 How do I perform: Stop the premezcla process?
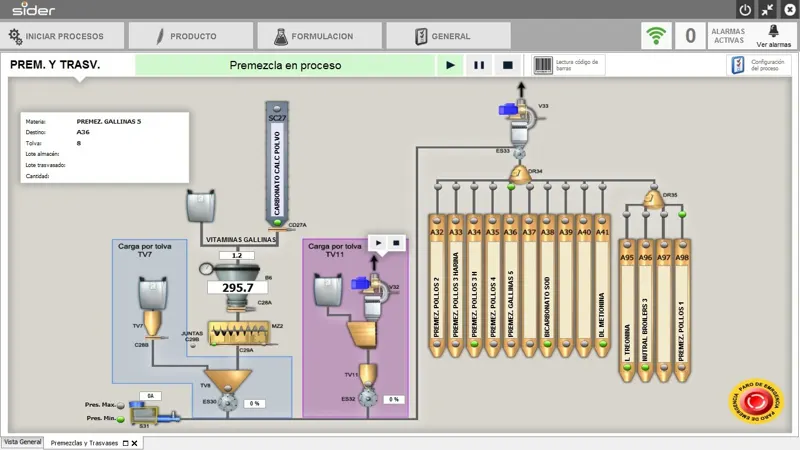(x=507, y=65)
